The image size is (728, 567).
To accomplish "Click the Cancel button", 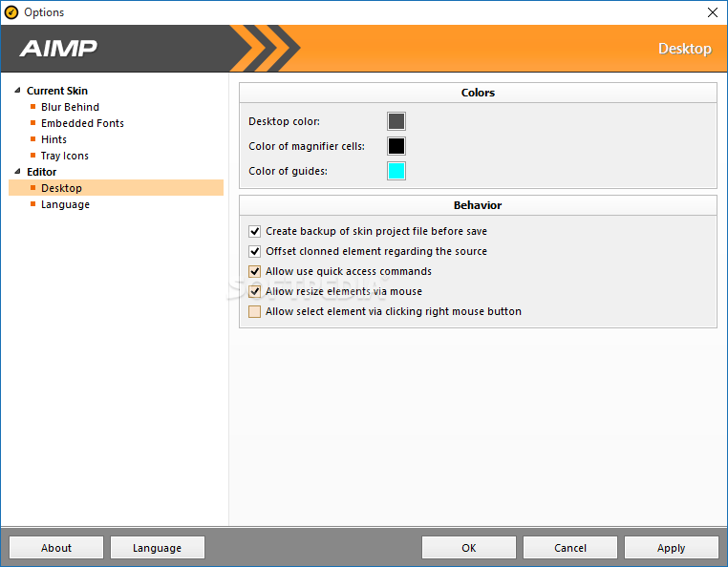I will coord(570,548).
